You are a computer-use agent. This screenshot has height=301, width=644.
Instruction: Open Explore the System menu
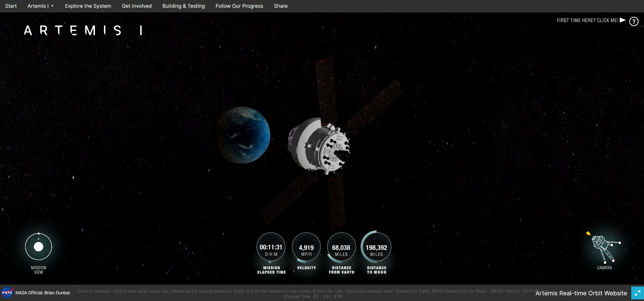tap(88, 6)
